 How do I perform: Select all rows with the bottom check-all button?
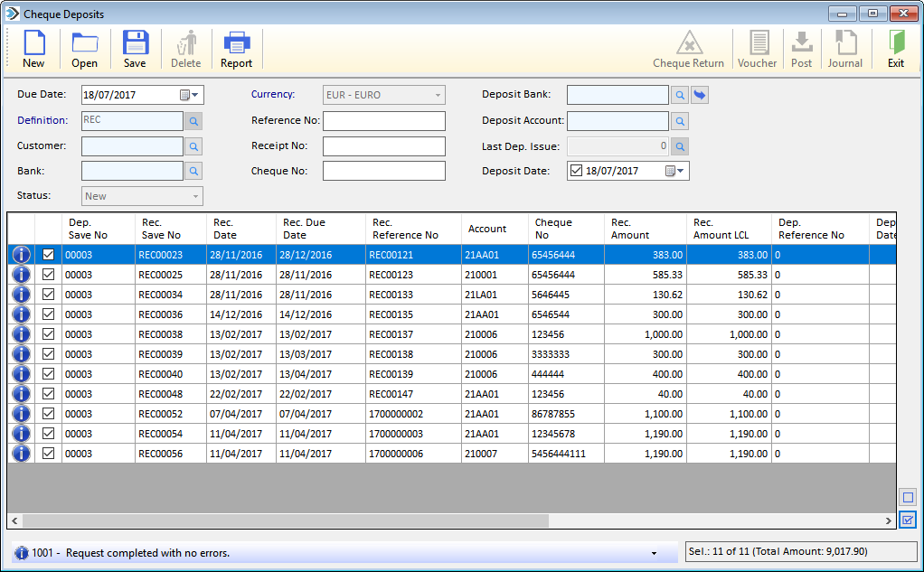coord(908,520)
